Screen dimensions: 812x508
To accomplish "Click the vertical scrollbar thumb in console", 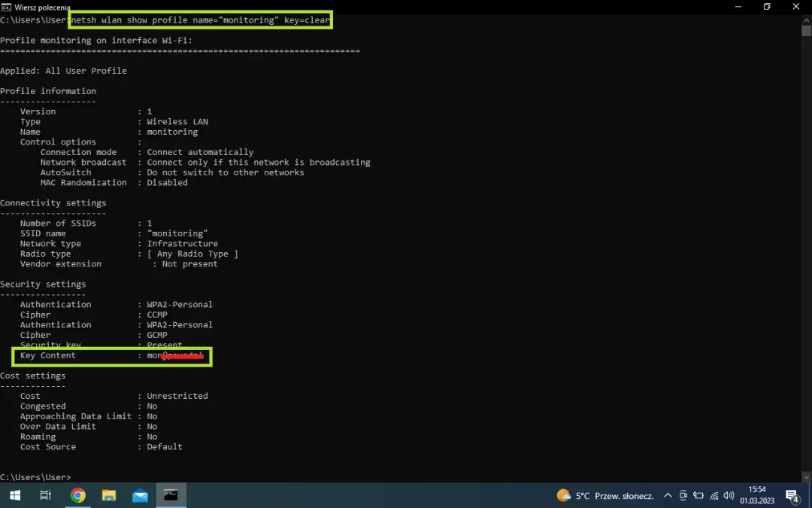I will (806, 32).
